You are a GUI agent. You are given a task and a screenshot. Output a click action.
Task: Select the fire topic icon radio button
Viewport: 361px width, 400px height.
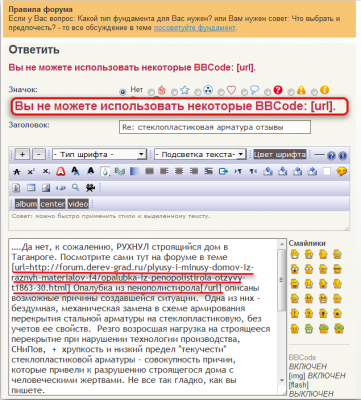[151, 91]
